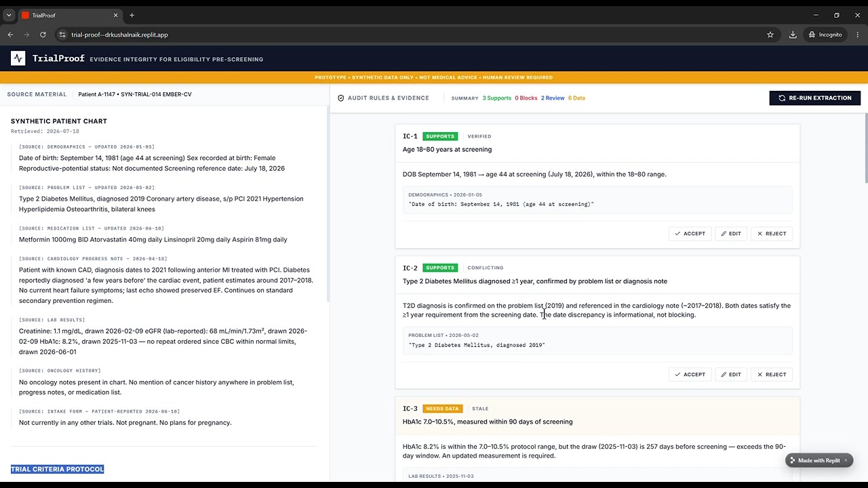Click the Re-Run Extraction button
The width and height of the screenshot is (868, 488).
815,98
